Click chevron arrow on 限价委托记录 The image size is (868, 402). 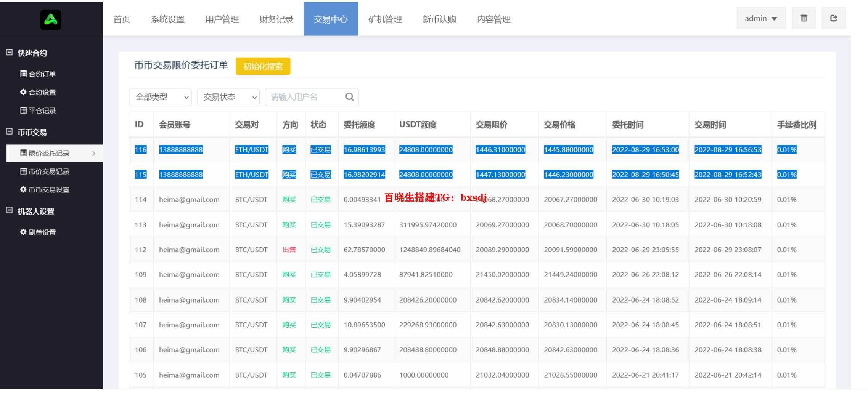point(93,153)
